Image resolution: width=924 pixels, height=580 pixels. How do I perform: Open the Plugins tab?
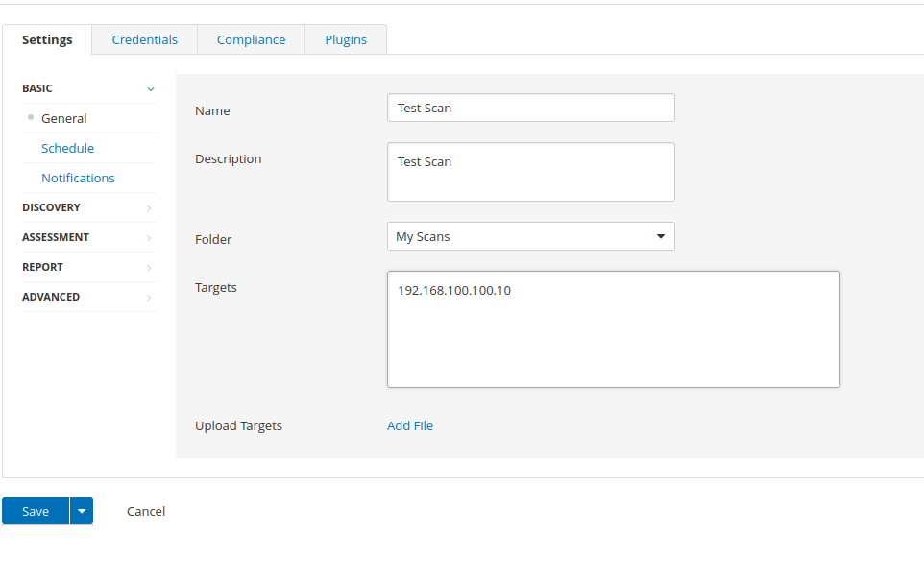pos(346,39)
